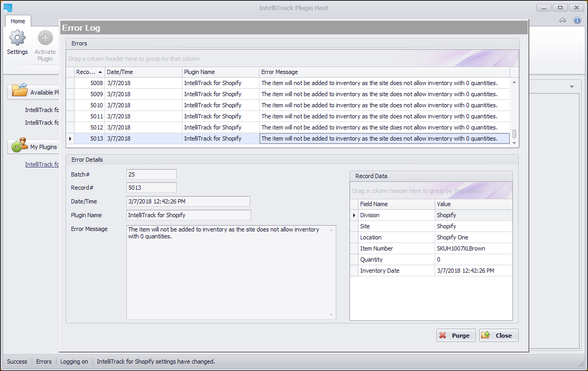This screenshot has width=588, height=371.
Task: Sort by the Error Message column header
Action: [385, 72]
